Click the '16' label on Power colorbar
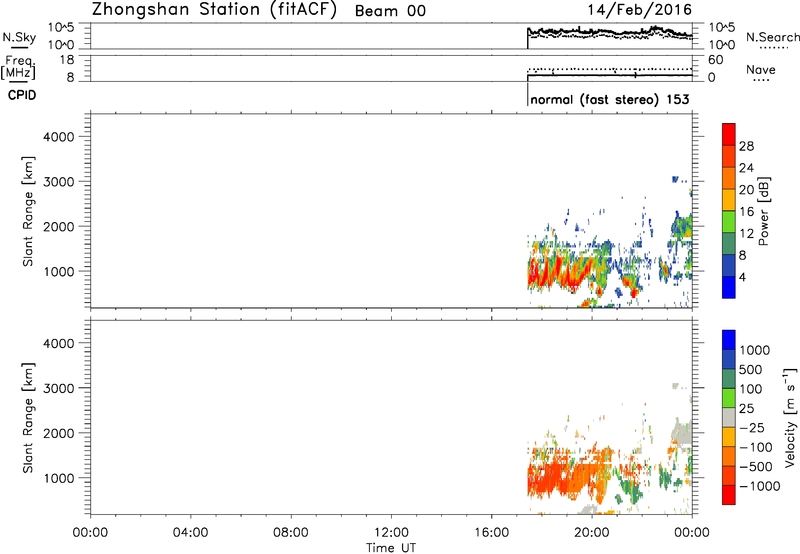The width and height of the screenshot is (800, 554). (746, 211)
